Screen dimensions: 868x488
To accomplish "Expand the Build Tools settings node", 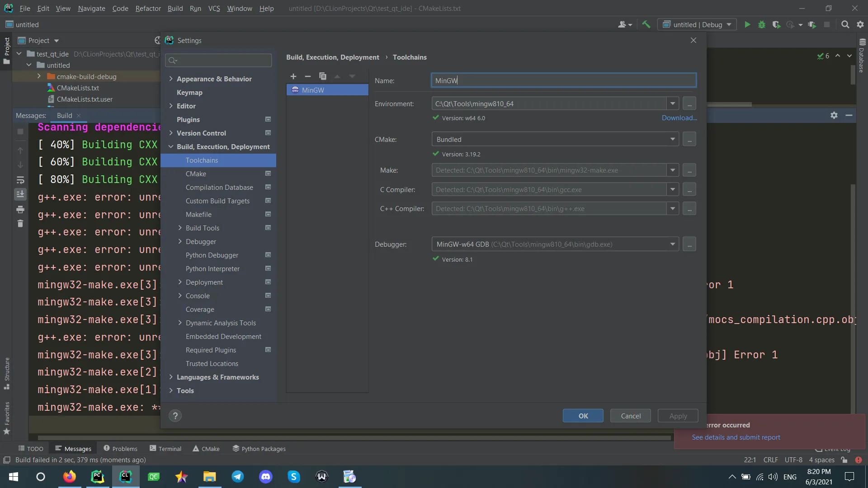I will click(180, 228).
